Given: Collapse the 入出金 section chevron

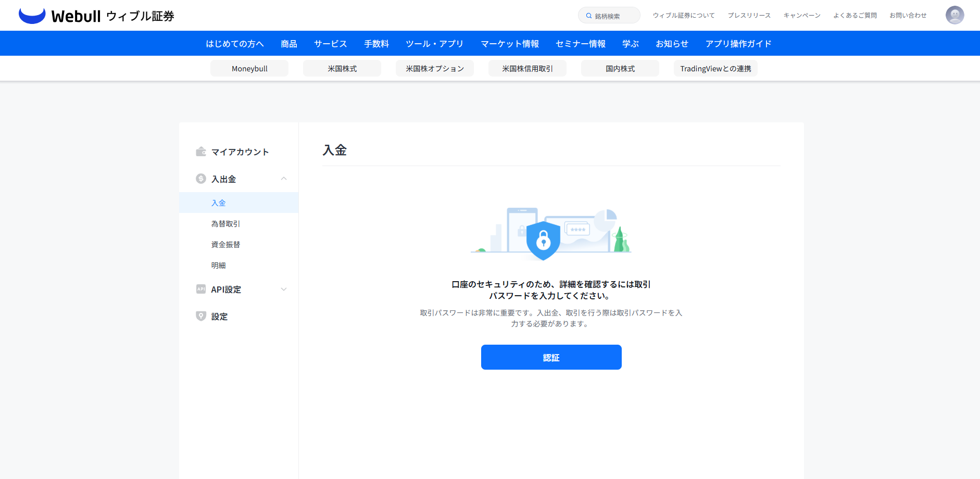Looking at the screenshot, I should 284,179.
